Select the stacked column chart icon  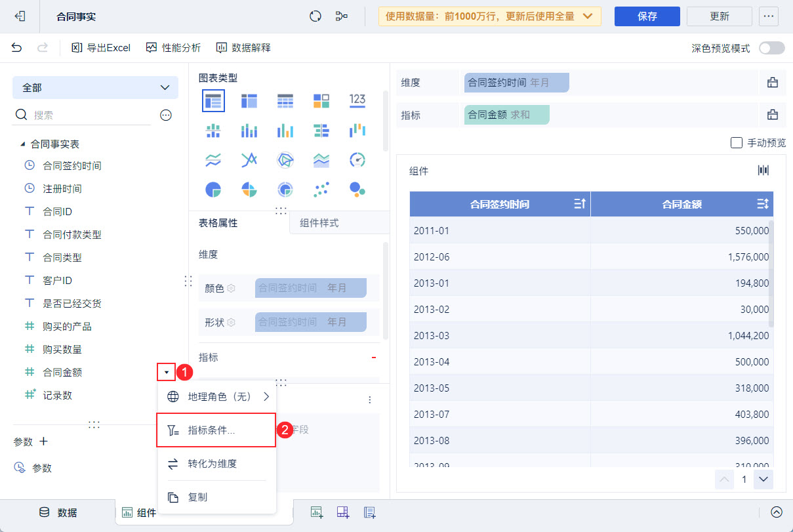pyautogui.click(x=249, y=130)
